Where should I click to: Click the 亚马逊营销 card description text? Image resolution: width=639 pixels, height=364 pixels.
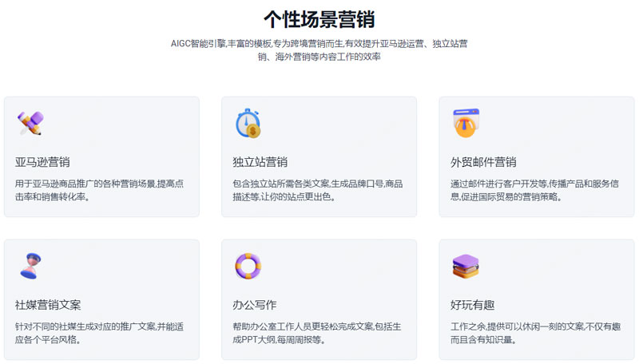point(99,190)
